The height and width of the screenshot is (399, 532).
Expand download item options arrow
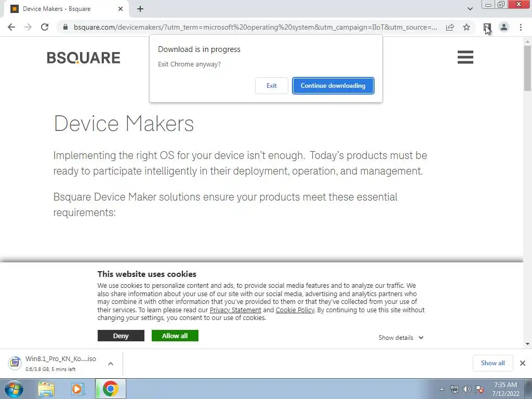[111, 363]
